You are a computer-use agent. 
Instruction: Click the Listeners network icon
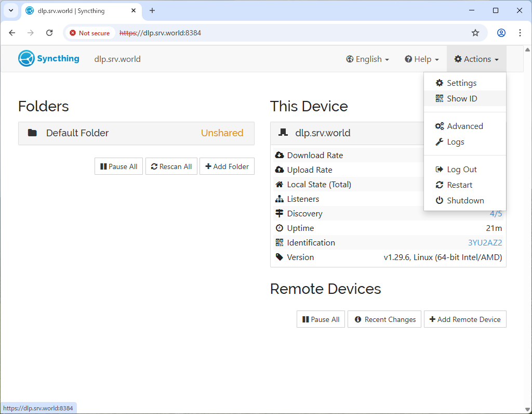(279, 199)
